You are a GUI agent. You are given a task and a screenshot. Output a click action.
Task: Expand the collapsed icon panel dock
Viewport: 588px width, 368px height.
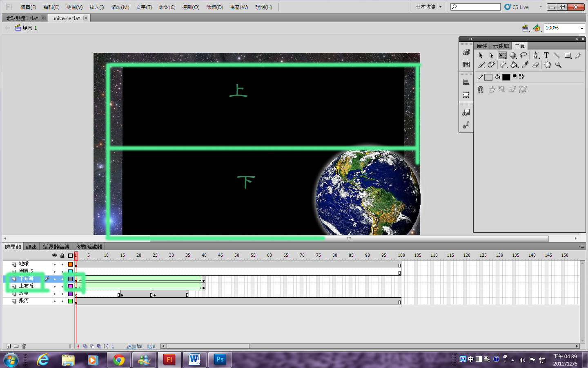coord(471,39)
